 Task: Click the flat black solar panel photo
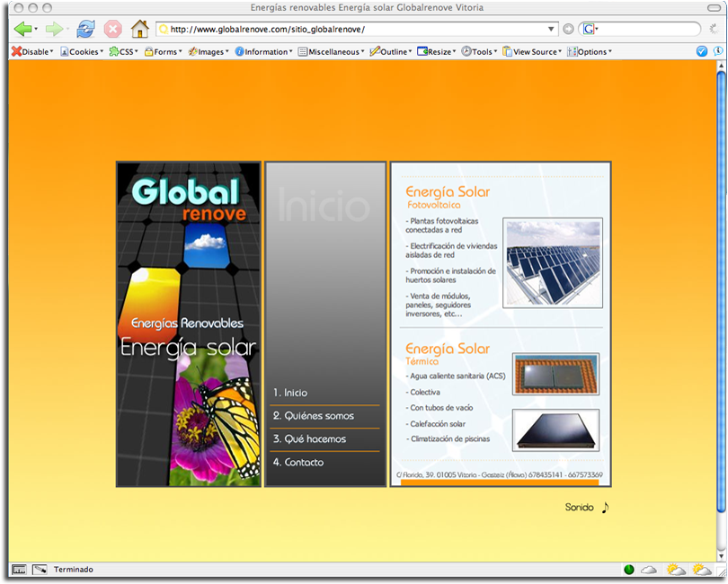coord(555,430)
